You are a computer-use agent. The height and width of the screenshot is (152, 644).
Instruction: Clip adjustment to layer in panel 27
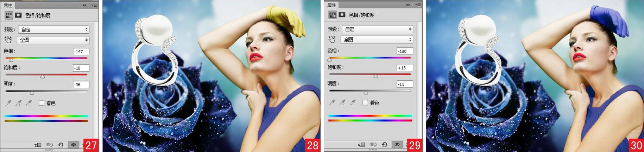pyautogui.click(x=38, y=145)
